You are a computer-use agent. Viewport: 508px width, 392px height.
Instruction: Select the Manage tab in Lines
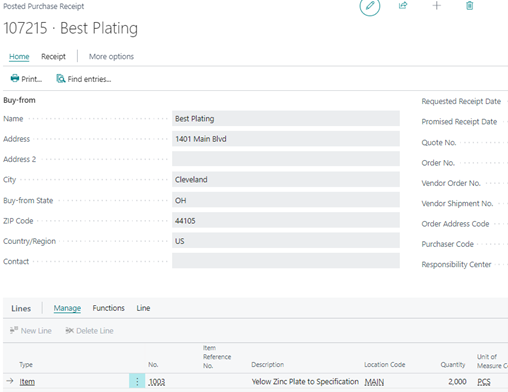tap(67, 308)
